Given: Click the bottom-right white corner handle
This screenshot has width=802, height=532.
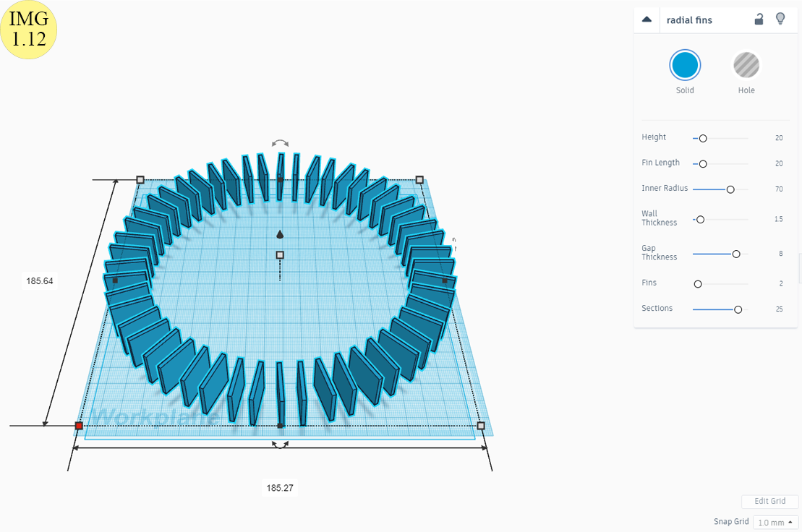Looking at the screenshot, I should pyautogui.click(x=481, y=426).
